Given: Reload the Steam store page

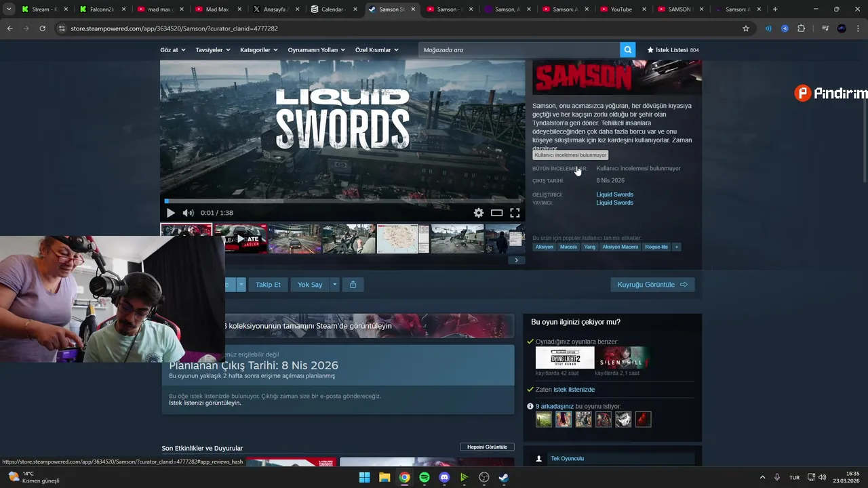Looking at the screenshot, I should (42, 28).
